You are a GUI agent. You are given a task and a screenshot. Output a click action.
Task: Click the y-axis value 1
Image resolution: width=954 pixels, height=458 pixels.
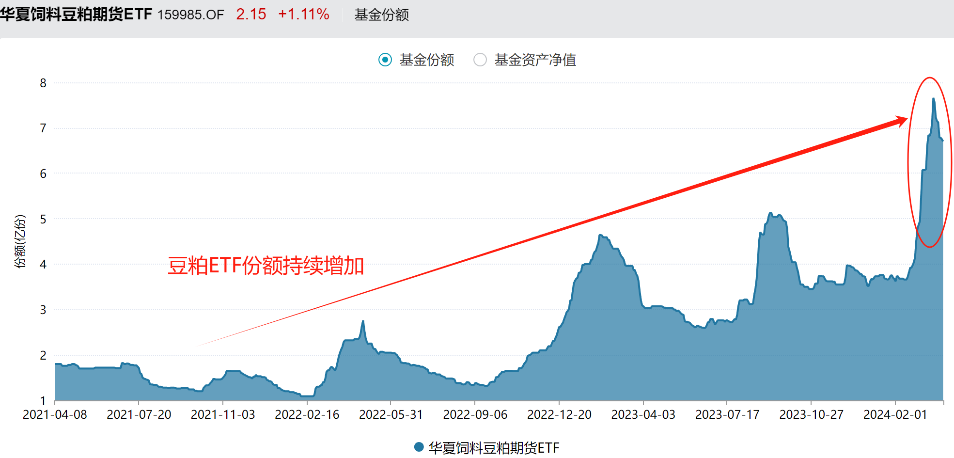pos(44,400)
